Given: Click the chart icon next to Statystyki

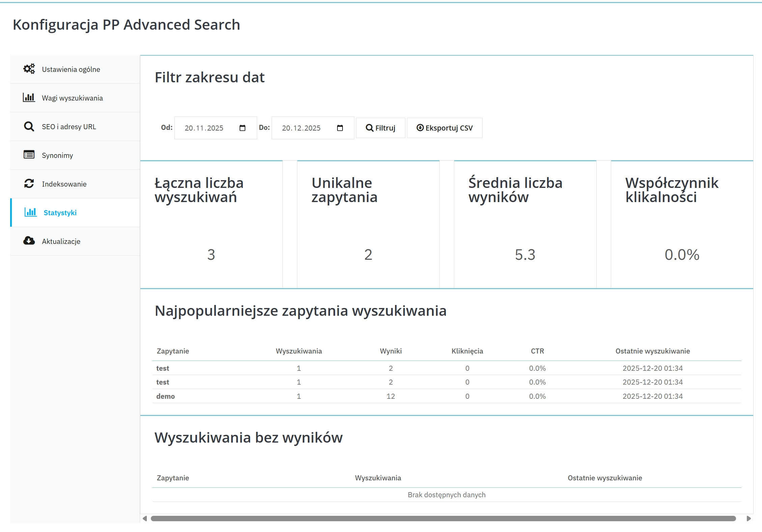Looking at the screenshot, I should pos(30,213).
